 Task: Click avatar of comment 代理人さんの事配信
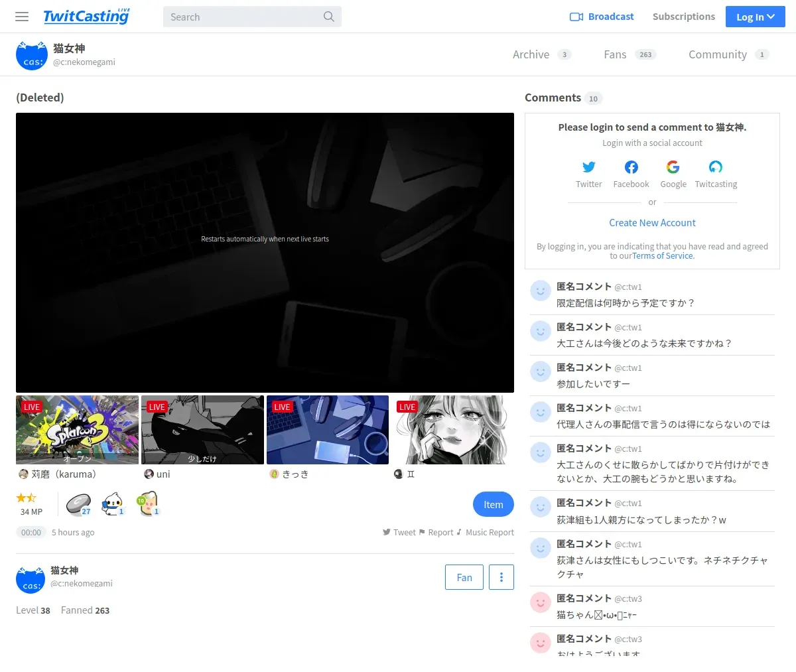[540, 411]
